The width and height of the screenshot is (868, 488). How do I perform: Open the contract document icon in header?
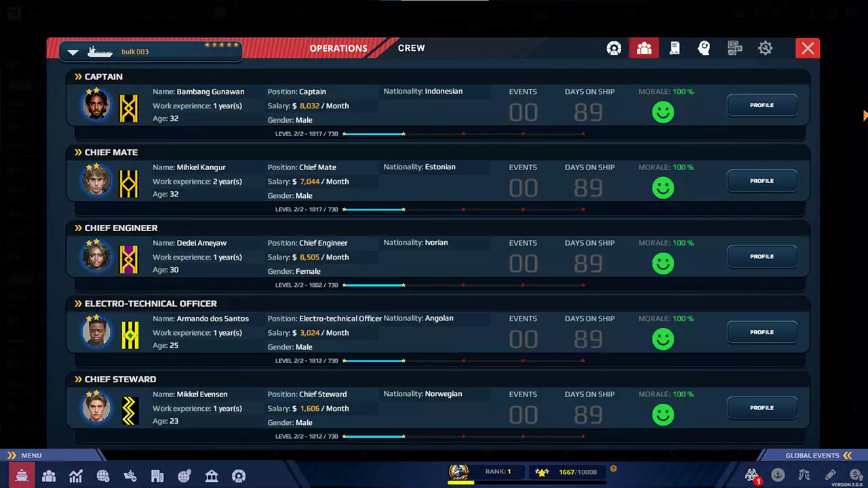pyautogui.click(x=674, y=48)
